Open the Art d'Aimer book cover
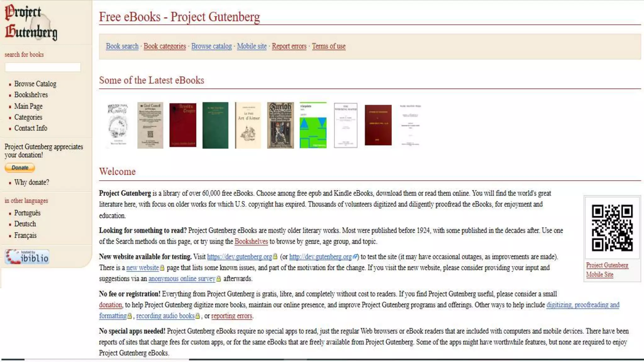Viewport: 644px width, 362px height. pyautogui.click(x=248, y=125)
